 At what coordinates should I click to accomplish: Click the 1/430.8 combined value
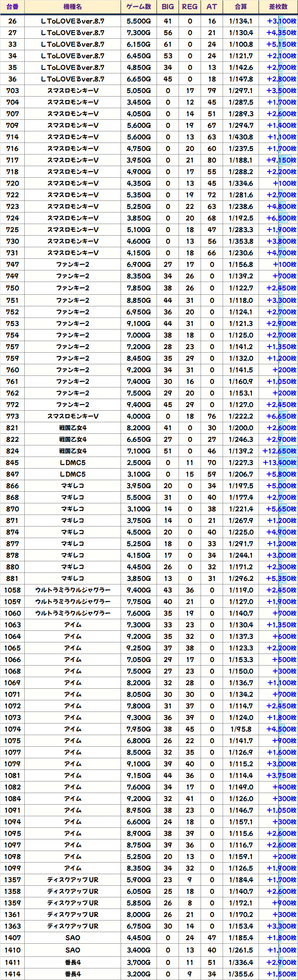pyautogui.click(x=241, y=137)
